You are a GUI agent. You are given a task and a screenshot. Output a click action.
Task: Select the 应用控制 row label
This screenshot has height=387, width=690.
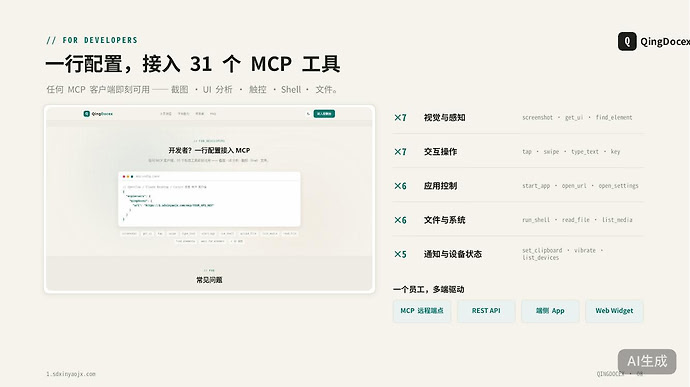click(x=440, y=186)
